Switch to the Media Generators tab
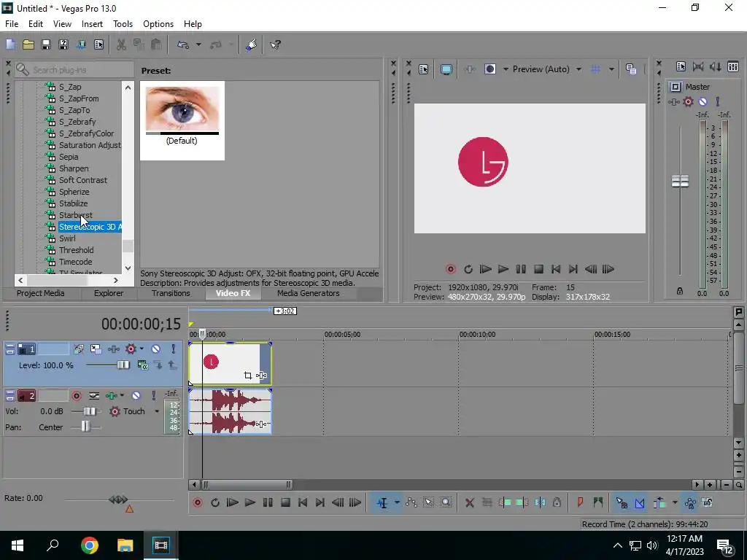This screenshot has width=747, height=560. 309,293
